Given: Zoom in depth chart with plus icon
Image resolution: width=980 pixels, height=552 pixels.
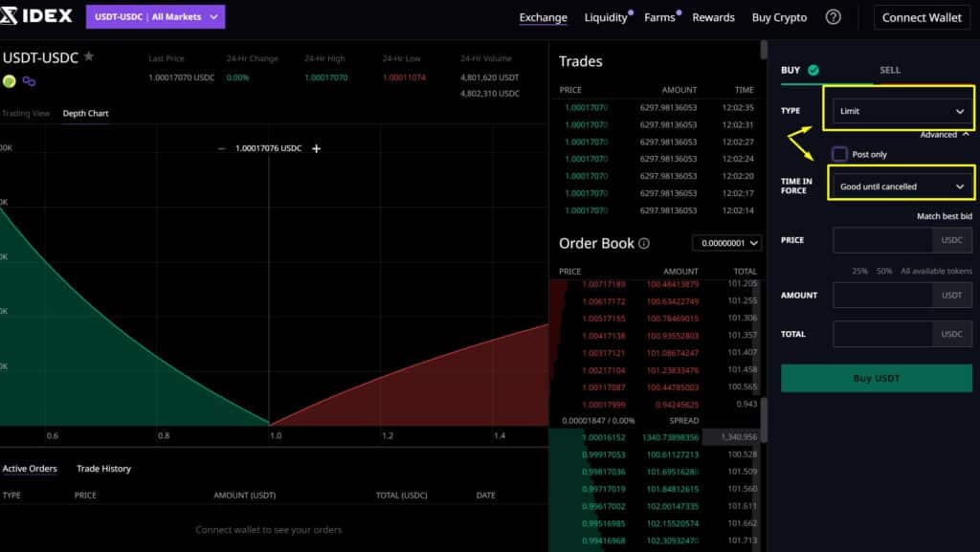Looking at the screenshot, I should (x=317, y=148).
